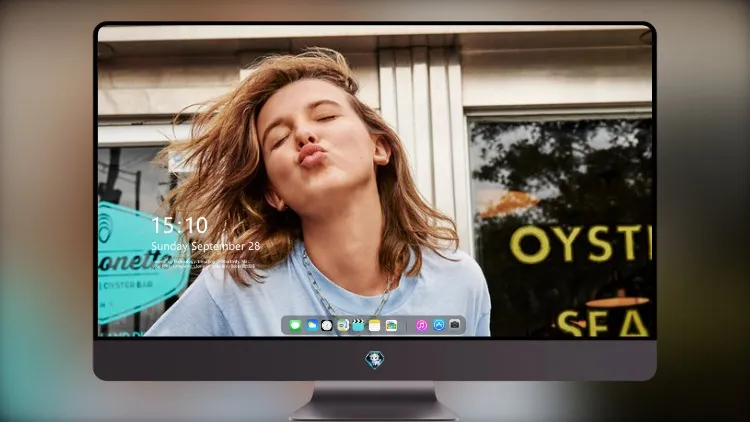Image resolution: width=750 pixels, height=422 pixels.
Task: Click the yellow OYST lettering on wallpaper
Action: tap(581, 244)
